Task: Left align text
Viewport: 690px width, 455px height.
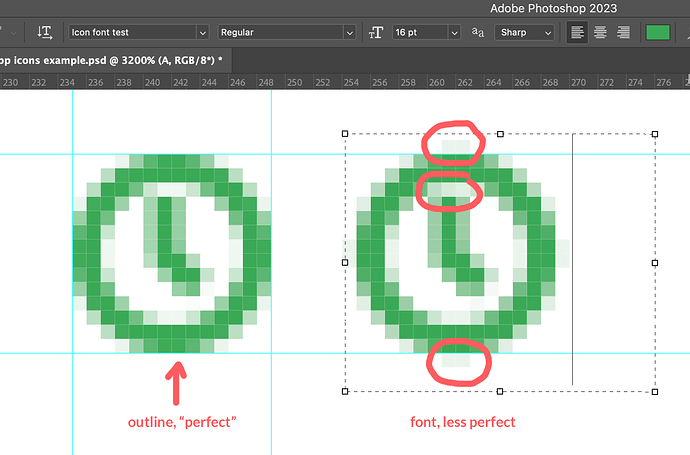Action: point(577,32)
